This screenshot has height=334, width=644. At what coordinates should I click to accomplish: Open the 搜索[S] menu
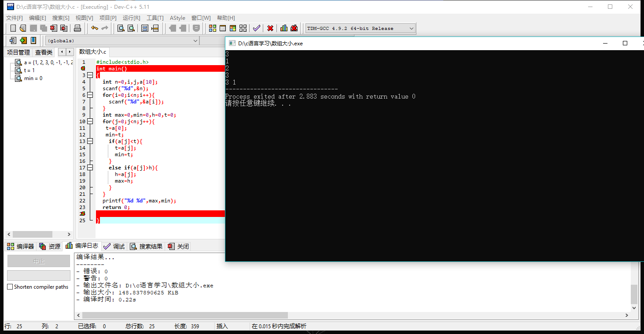(61, 18)
